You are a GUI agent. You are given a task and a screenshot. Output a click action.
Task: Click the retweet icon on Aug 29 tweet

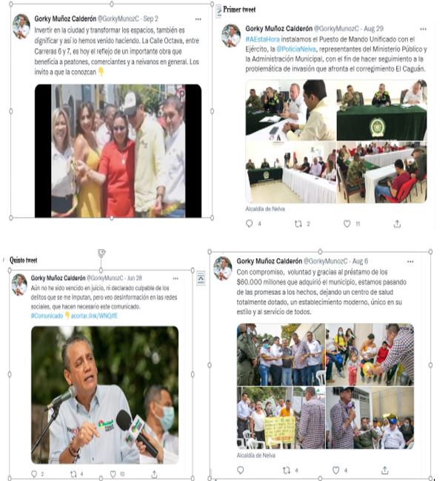click(x=298, y=224)
